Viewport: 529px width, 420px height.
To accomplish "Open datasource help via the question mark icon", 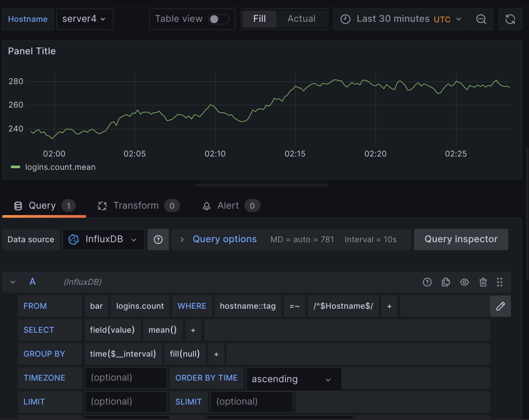I will click(158, 239).
